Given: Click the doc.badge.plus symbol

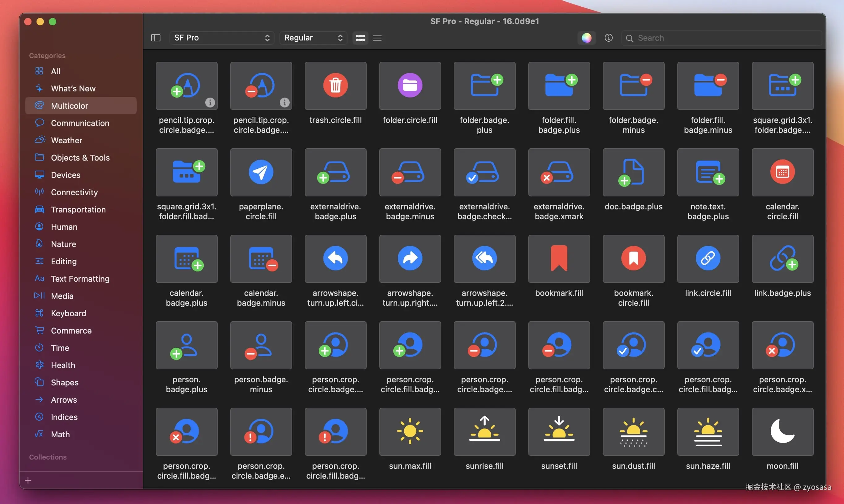Looking at the screenshot, I should click(x=633, y=172).
